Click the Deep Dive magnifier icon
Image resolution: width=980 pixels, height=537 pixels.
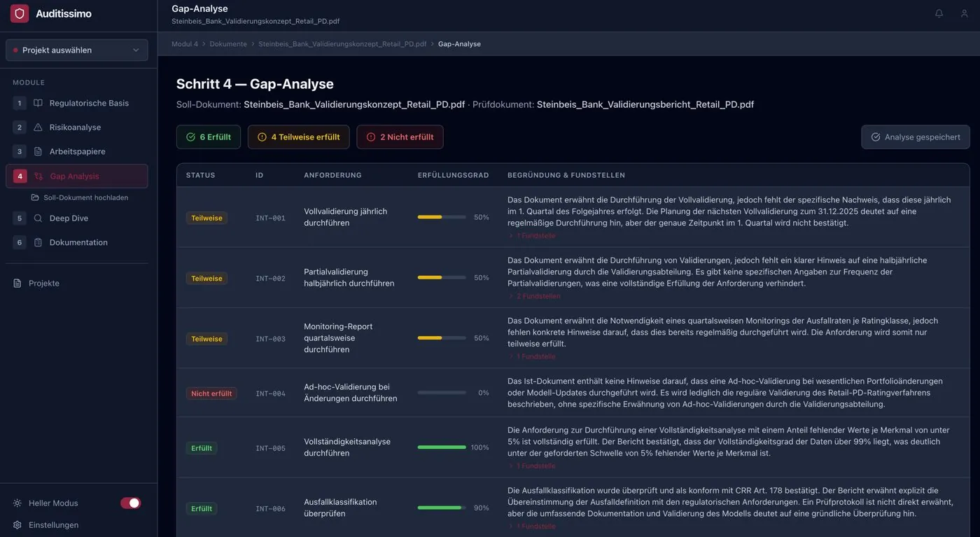(x=38, y=218)
